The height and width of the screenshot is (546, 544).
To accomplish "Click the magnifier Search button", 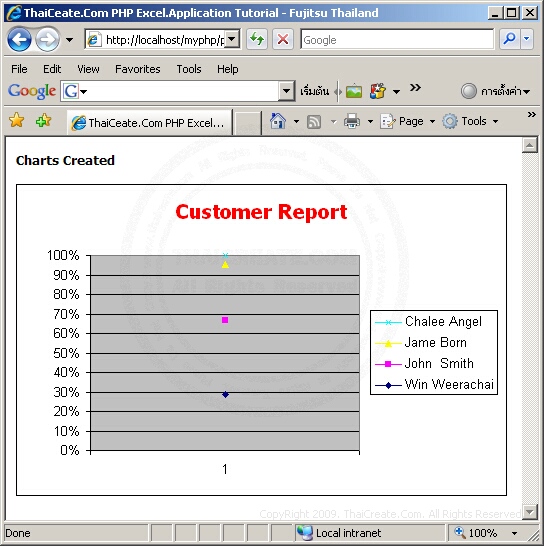I will (510, 39).
